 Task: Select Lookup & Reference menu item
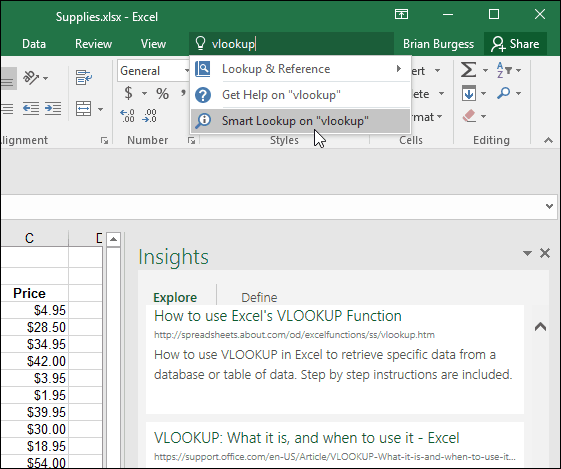pos(301,69)
